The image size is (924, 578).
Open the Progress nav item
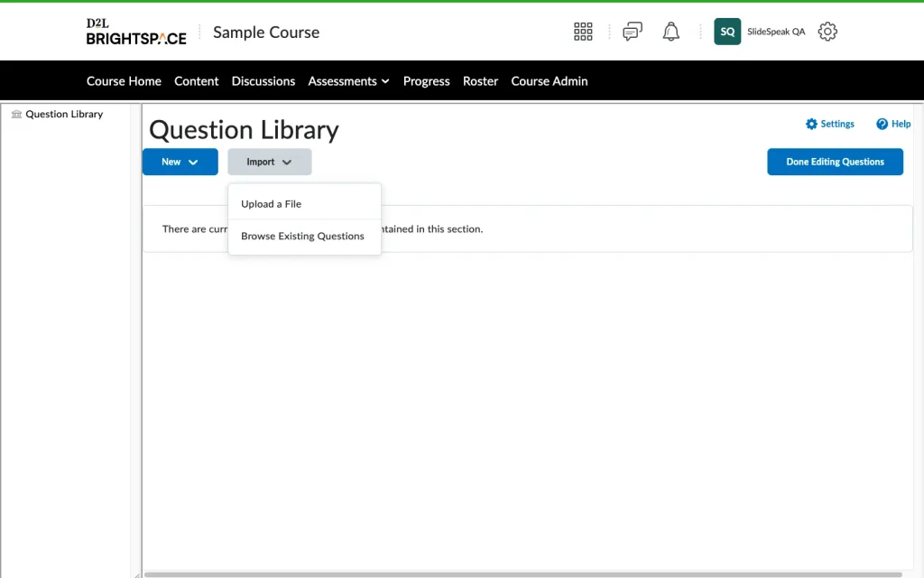pos(427,81)
